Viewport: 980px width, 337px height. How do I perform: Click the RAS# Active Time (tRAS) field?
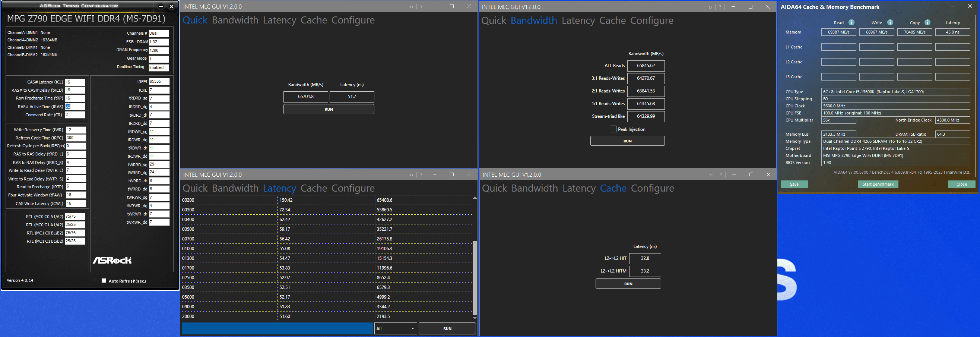pos(75,107)
